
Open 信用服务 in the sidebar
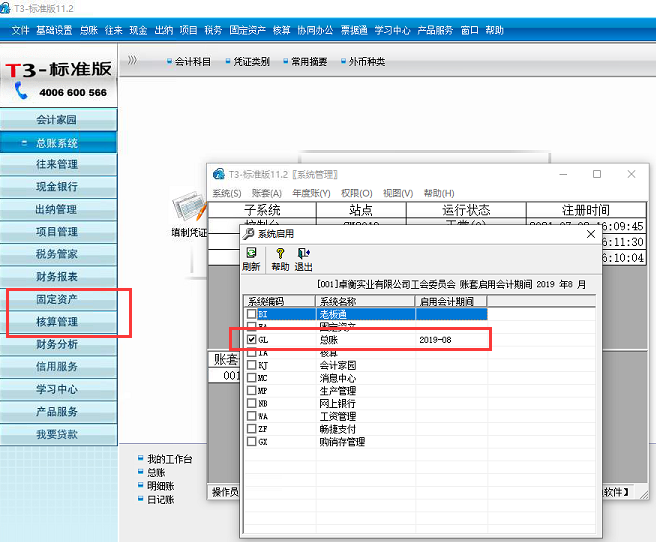pyautogui.click(x=58, y=366)
